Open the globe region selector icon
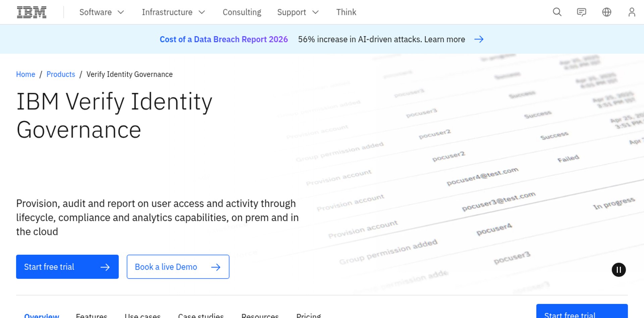Viewport: 644px width, 318px height. (607, 12)
